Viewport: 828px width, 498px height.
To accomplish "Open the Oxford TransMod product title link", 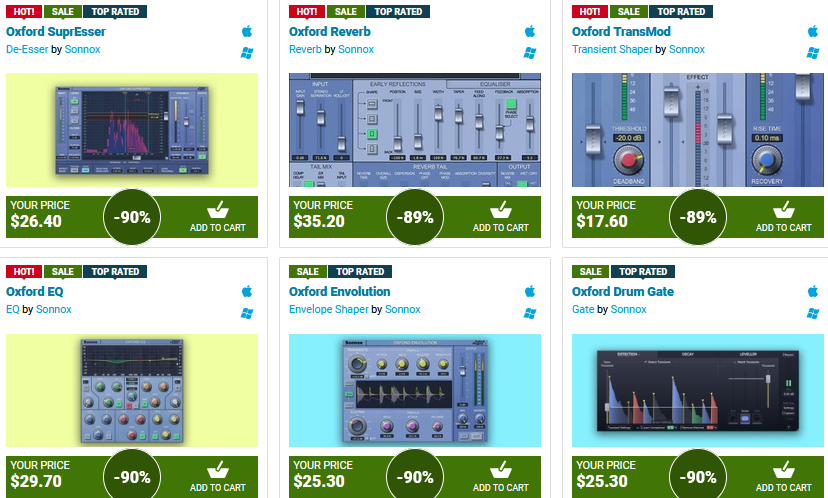I will click(621, 32).
